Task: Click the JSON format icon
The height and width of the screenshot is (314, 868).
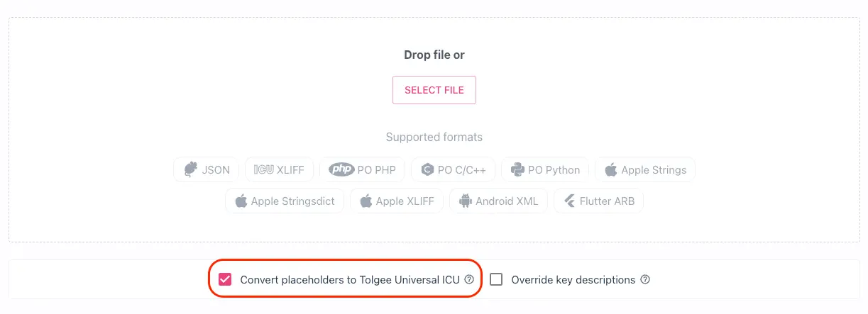Action: point(190,169)
